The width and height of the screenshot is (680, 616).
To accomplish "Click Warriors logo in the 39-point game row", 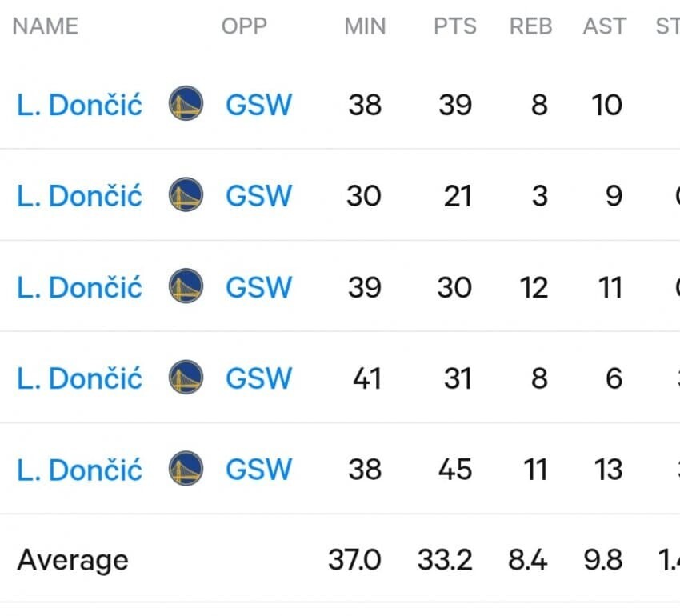I will 186,104.
